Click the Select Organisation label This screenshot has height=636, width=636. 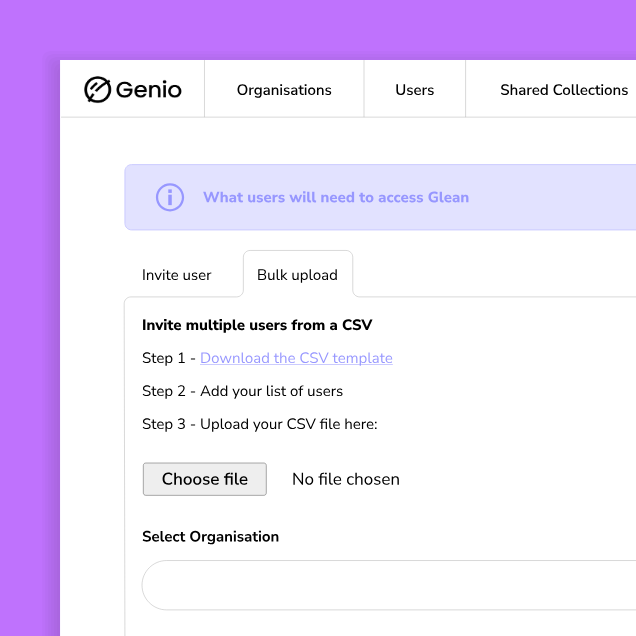[210, 537]
